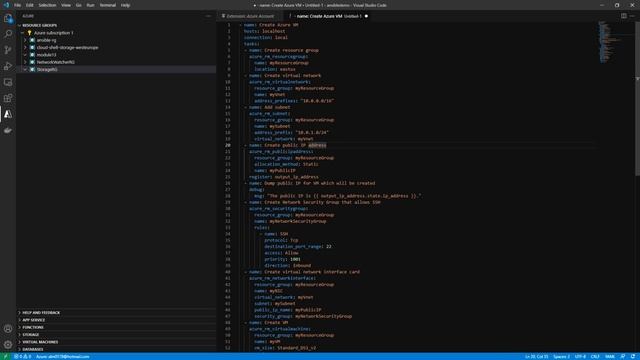Open notifications bell in the status bar
The image size is (640, 360).
(633, 356)
